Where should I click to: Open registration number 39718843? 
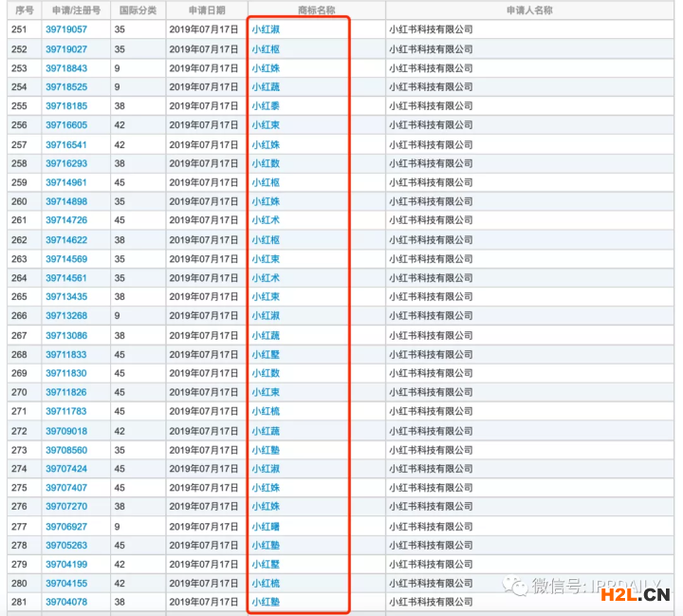[x=66, y=68]
